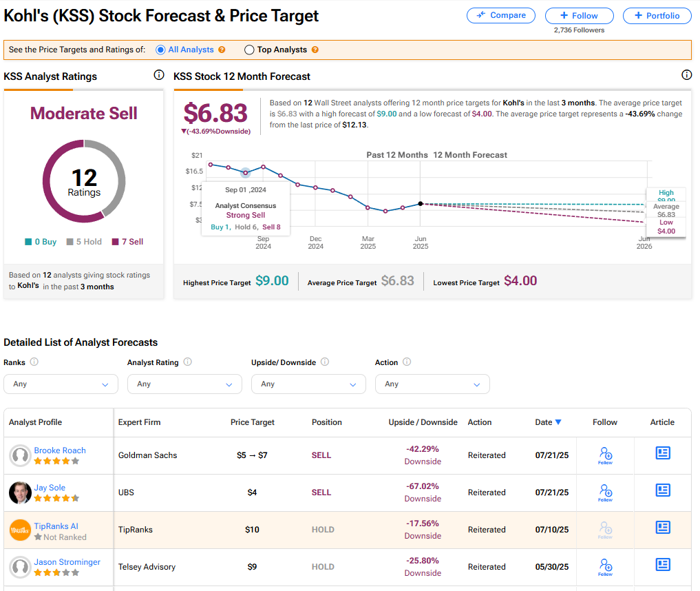Image resolution: width=700 pixels, height=591 pixels.
Task: Open article icon for Brooke Roach row
Action: click(x=662, y=453)
